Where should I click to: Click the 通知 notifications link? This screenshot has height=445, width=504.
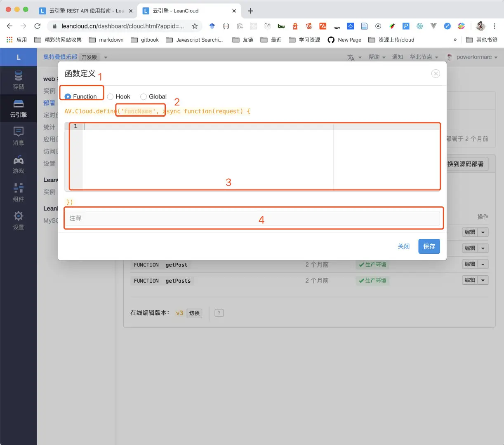[x=398, y=57]
